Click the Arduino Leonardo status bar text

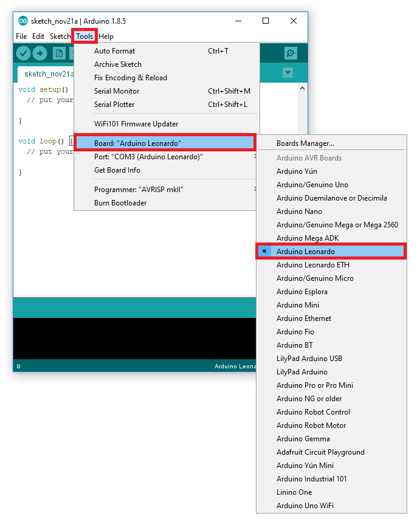point(235,367)
